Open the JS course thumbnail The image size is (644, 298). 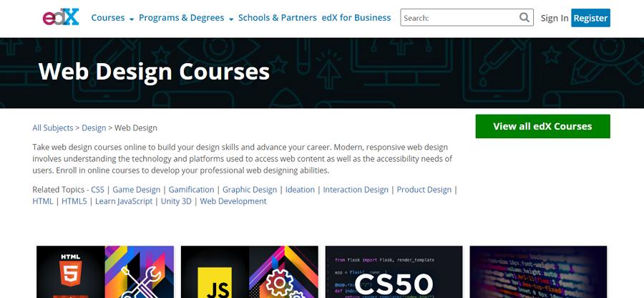249,271
